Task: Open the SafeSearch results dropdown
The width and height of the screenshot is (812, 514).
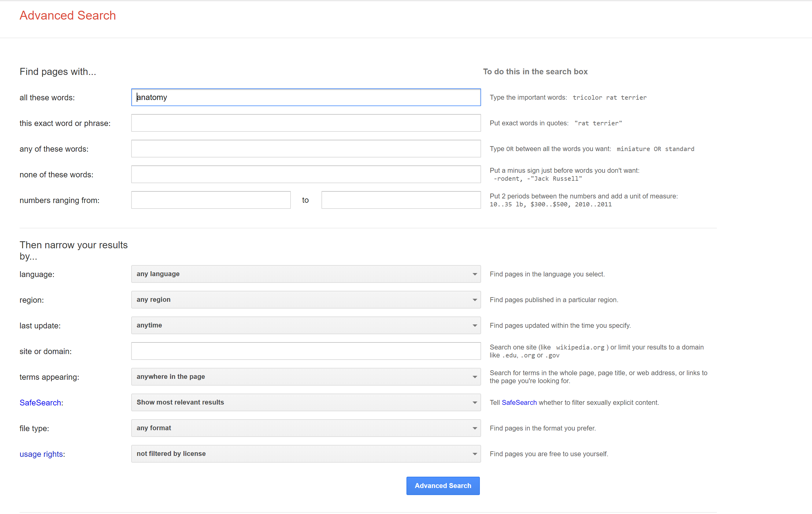Action: (306, 402)
